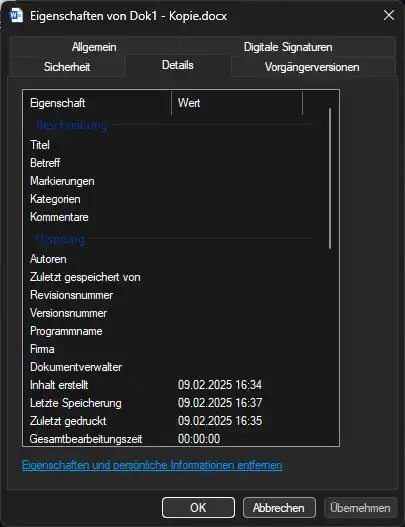This screenshot has width=405, height=527.
Task: Select the Sicherheit tab
Action: [x=67, y=67]
